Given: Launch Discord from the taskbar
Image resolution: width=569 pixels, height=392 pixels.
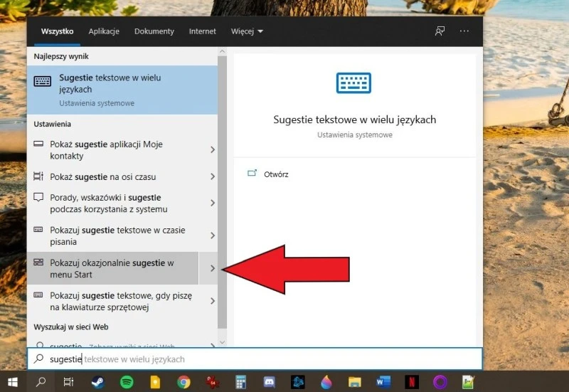Looking at the screenshot, I should click(269, 382).
